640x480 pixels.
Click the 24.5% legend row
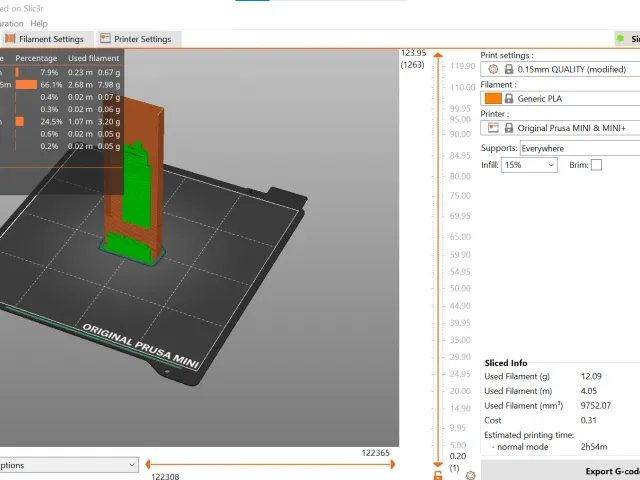(60, 122)
